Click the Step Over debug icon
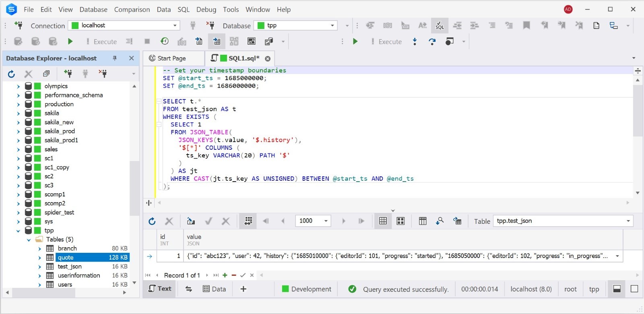Screen dimensions: 644x314 432,41
